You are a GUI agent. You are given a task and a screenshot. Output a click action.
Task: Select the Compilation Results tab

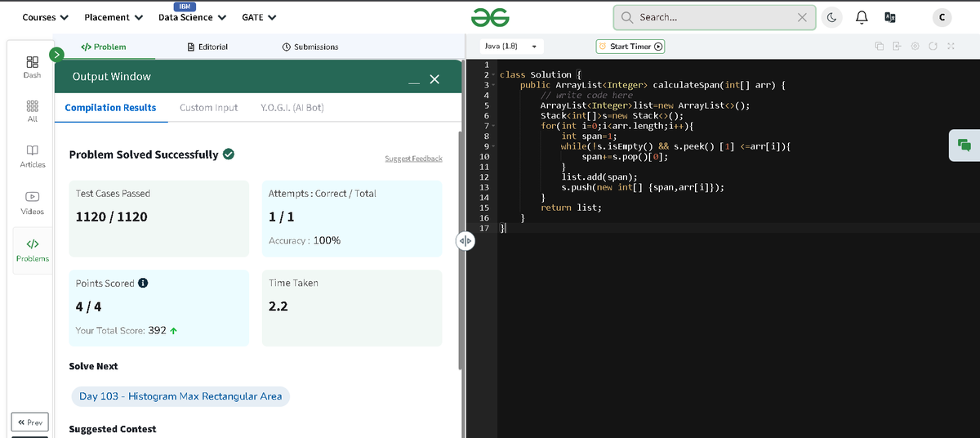click(110, 108)
